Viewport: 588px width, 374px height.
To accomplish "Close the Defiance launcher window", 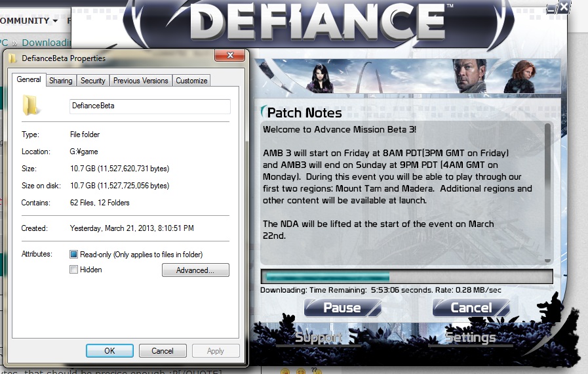I will 564,7.
